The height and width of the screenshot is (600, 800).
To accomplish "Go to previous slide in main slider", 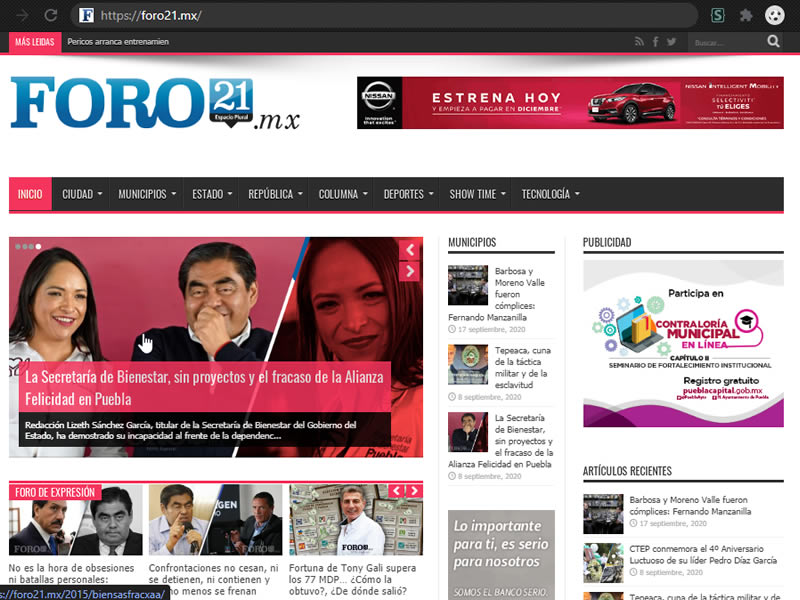I will point(410,250).
